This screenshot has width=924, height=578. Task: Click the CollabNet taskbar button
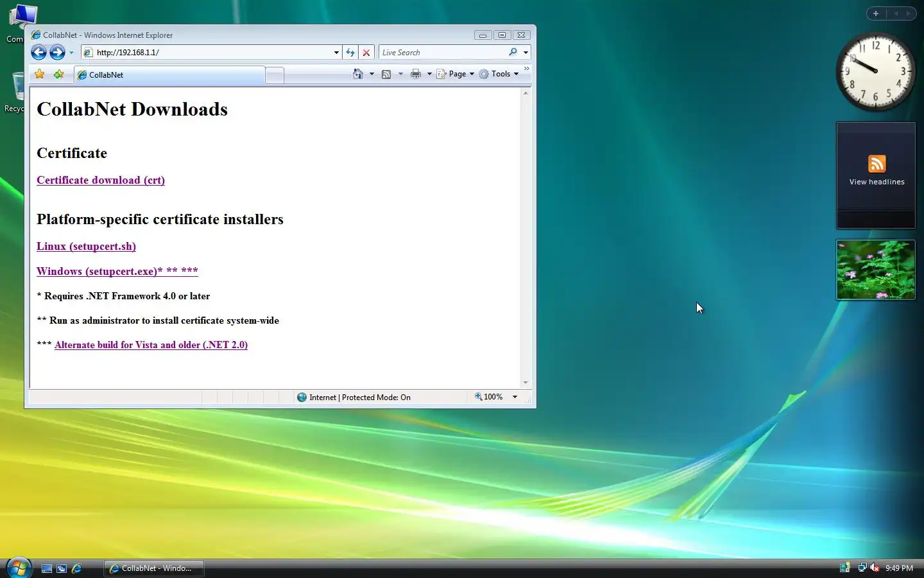point(154,568)
